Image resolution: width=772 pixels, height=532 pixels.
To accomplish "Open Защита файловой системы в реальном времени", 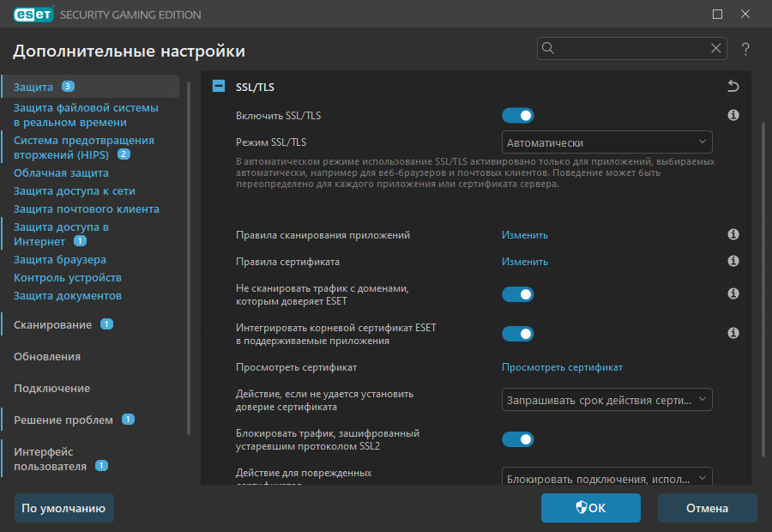I will [x=86, y=115].
